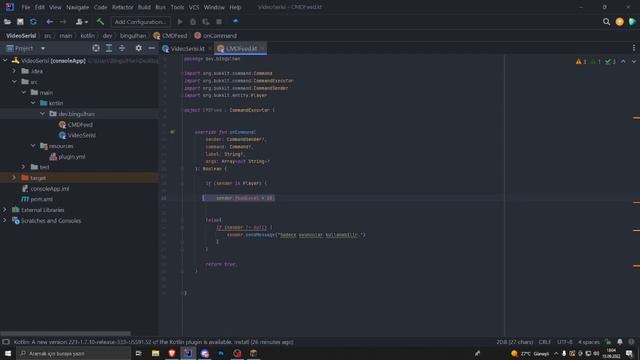Click the Stop square icon
The height and width of the screenshot is (360, 640).
coord(219,22)
